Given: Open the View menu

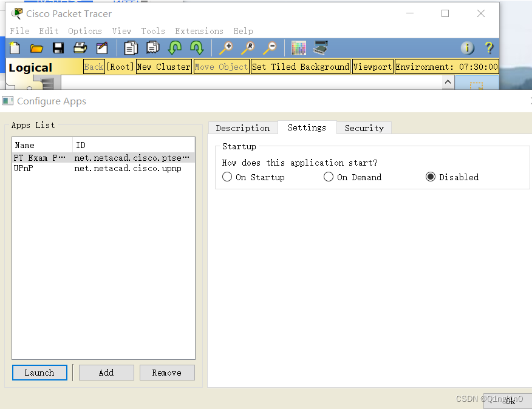Looking at the screenshot, I should [121, 31].
